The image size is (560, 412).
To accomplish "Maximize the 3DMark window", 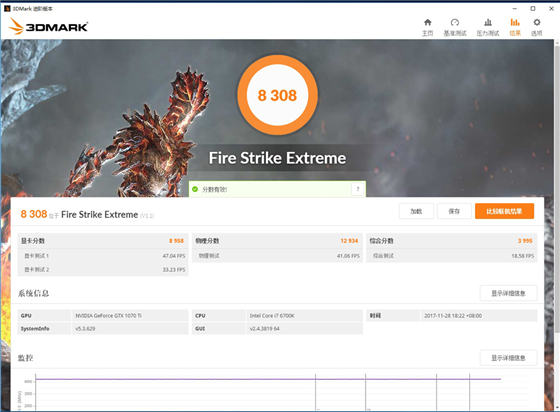I will pyautogui.click(x=532, y=9).
